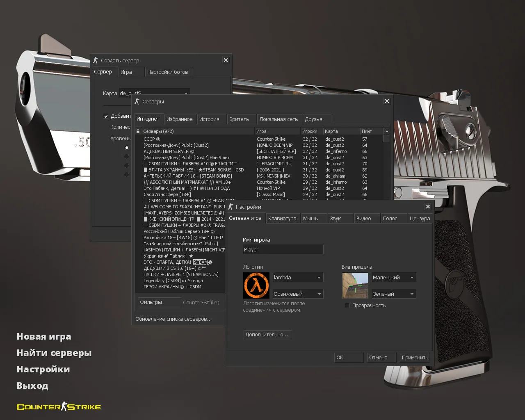
Task: Close the Серверы server browser window
Action: (387, 101)
